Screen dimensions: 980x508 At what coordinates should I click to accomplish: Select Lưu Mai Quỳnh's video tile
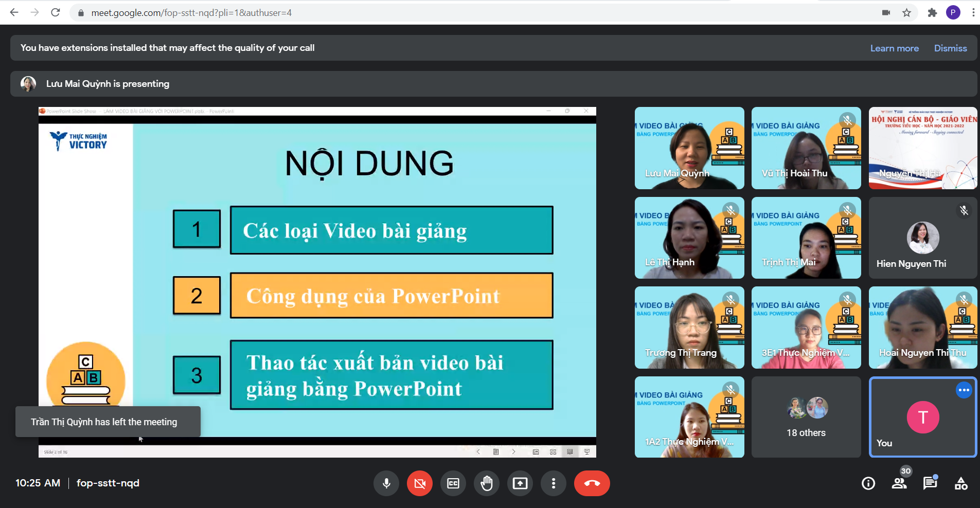(x=689, y=148)
